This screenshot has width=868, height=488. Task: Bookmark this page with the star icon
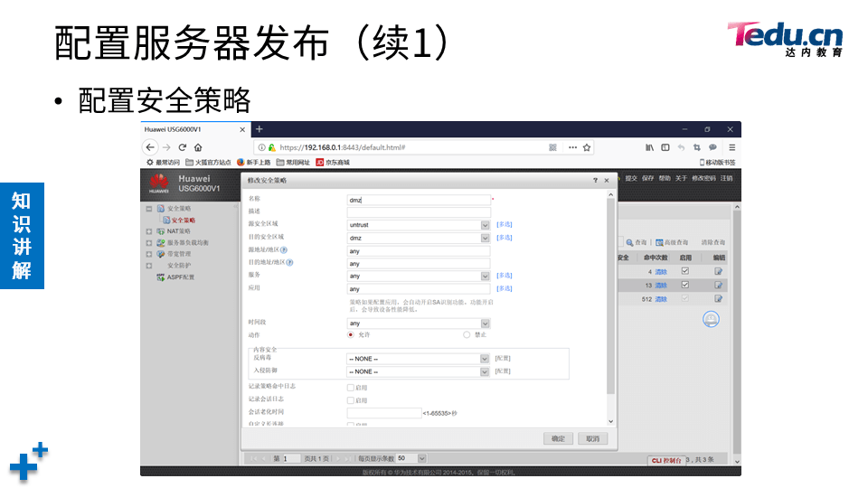pos(587,147)
